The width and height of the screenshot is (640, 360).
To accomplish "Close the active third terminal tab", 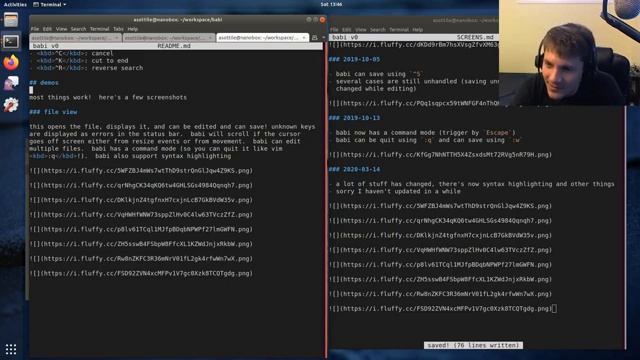I will (304, 38).
